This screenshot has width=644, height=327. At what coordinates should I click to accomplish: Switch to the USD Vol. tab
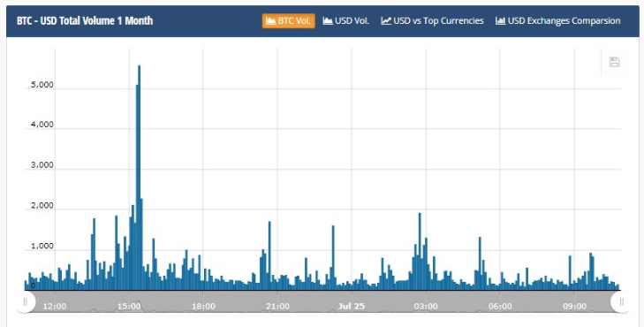coord(345,21)
